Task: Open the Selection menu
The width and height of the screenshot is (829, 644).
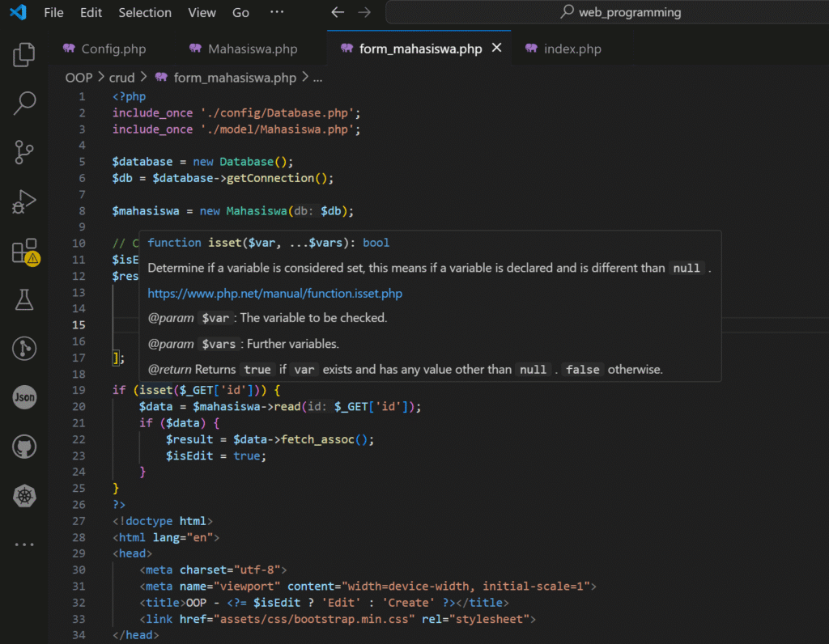Action: (x=145, y=13)
